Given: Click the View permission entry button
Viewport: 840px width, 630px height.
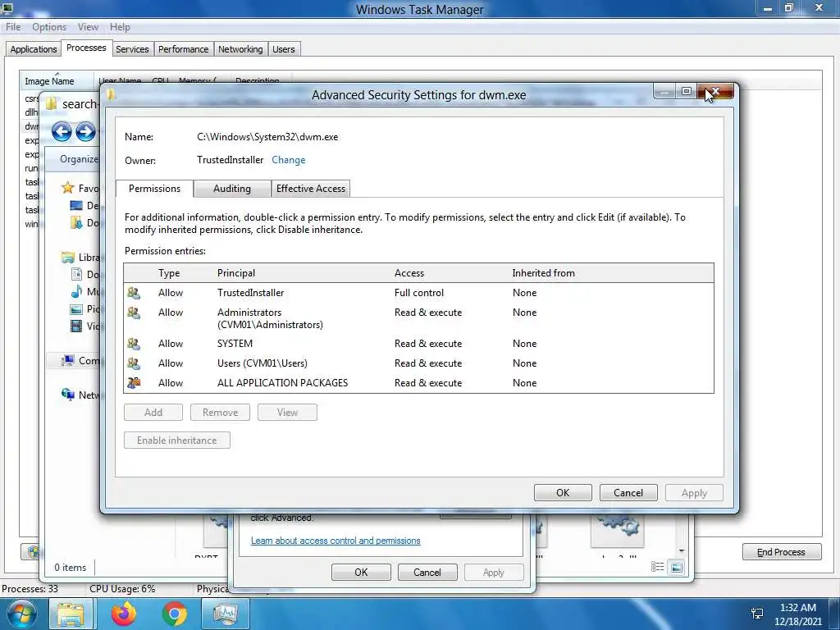Looking at the screenshot, I should [287, 413].
